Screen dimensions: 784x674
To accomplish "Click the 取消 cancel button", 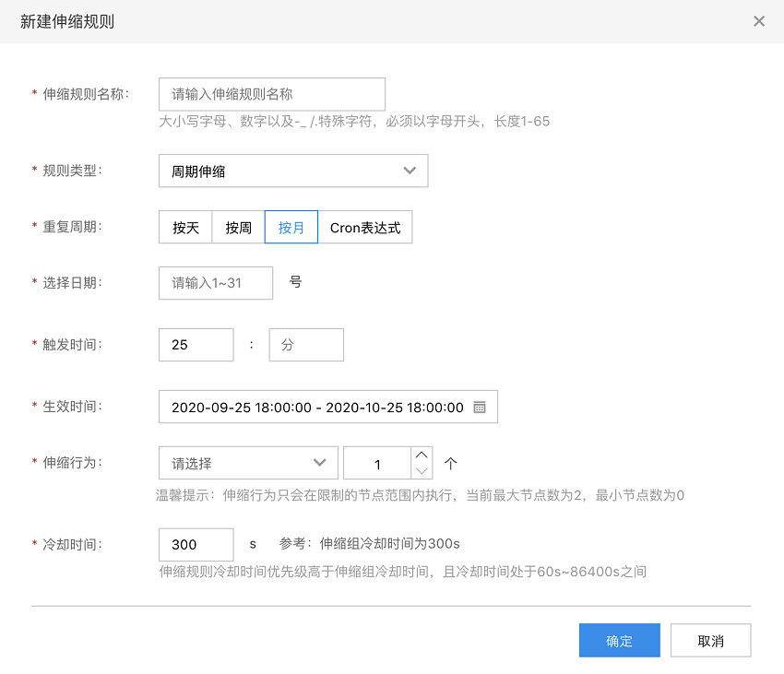I will (x=710, y=640).
